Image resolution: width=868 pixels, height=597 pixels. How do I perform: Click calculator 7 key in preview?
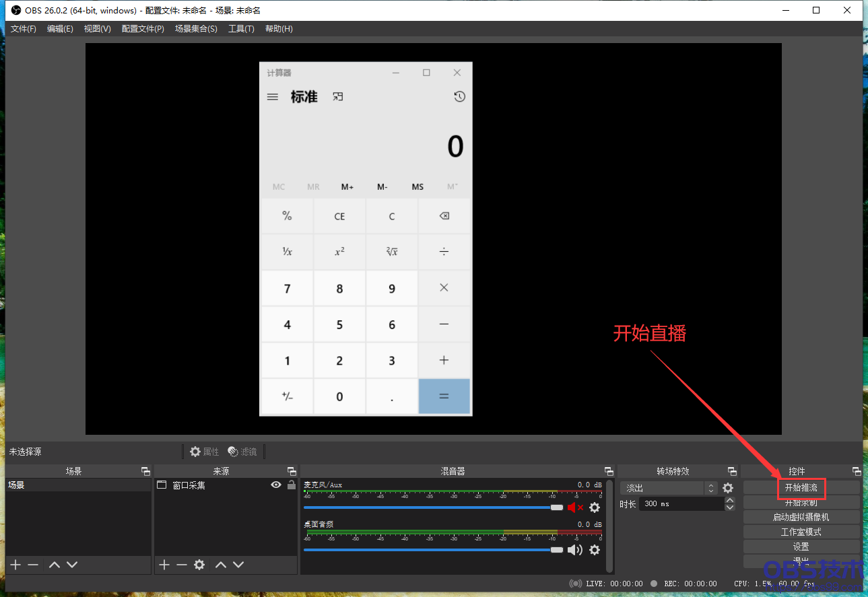point(287,288)
